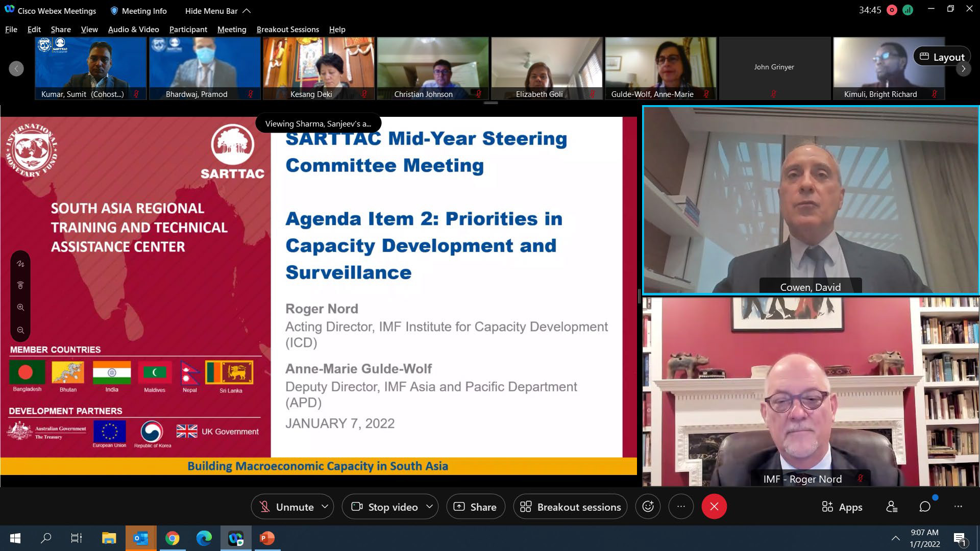Click the taskbar clock showing 9:07 AM
Image resolution: width=980 pixels, height=551 pixels.
coord(925,538)
